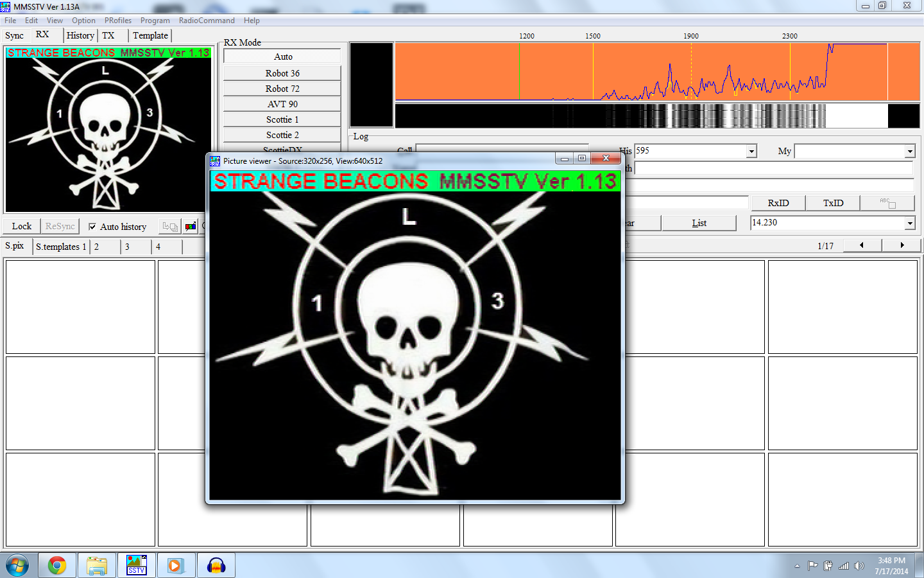Click the List button

699,223
